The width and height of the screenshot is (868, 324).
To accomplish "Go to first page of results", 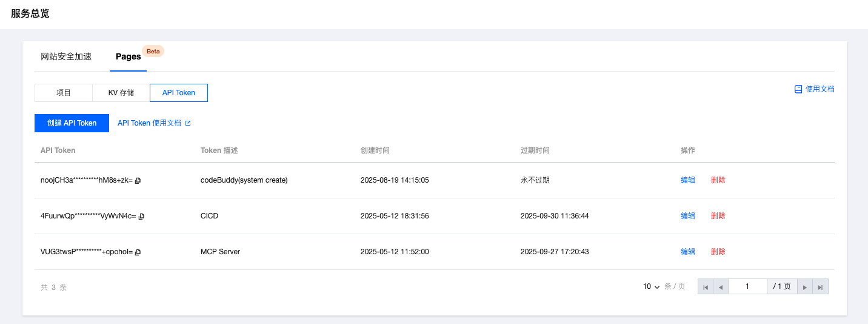I will click(706, 287).
